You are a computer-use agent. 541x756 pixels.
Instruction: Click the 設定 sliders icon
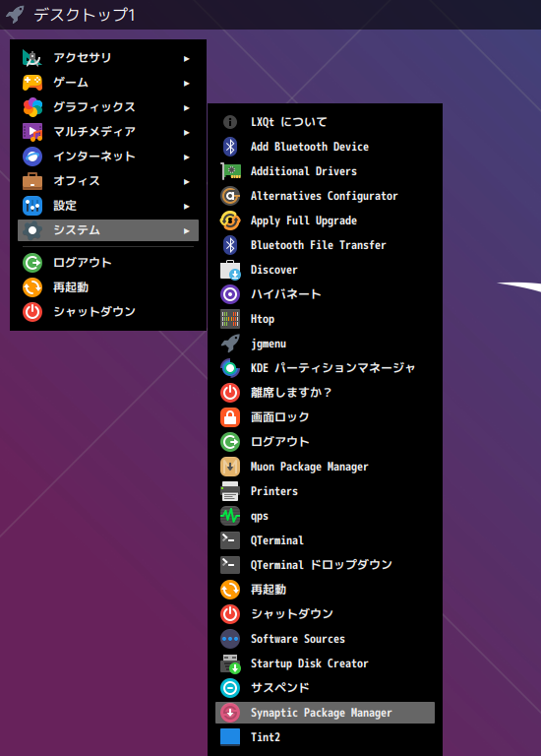pyautogui.click(x=32, y=206)
